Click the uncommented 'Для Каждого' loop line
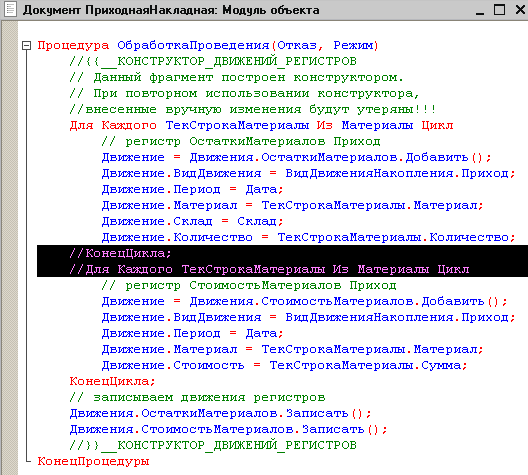The height and width of the screenshot is (475, 528). click(x=261, y=125)
